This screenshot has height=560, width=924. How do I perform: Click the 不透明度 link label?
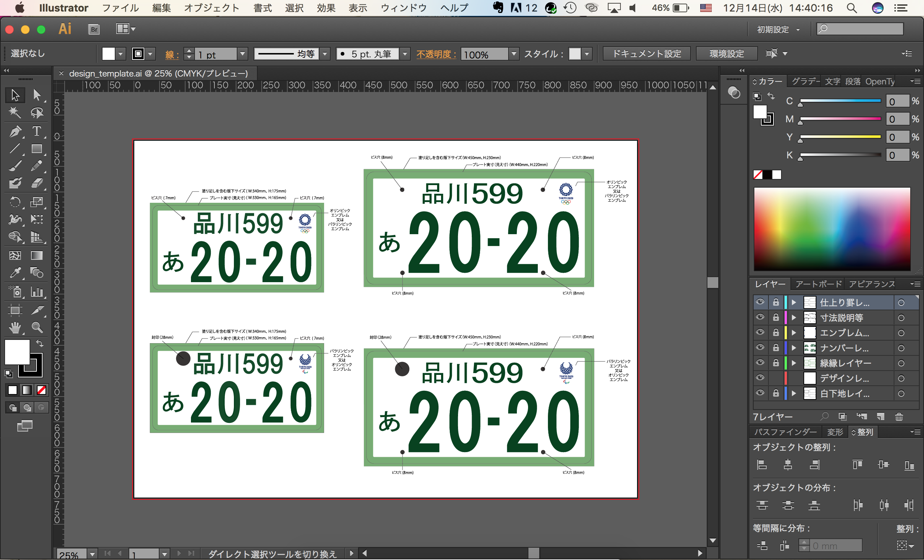pos(436,54)
